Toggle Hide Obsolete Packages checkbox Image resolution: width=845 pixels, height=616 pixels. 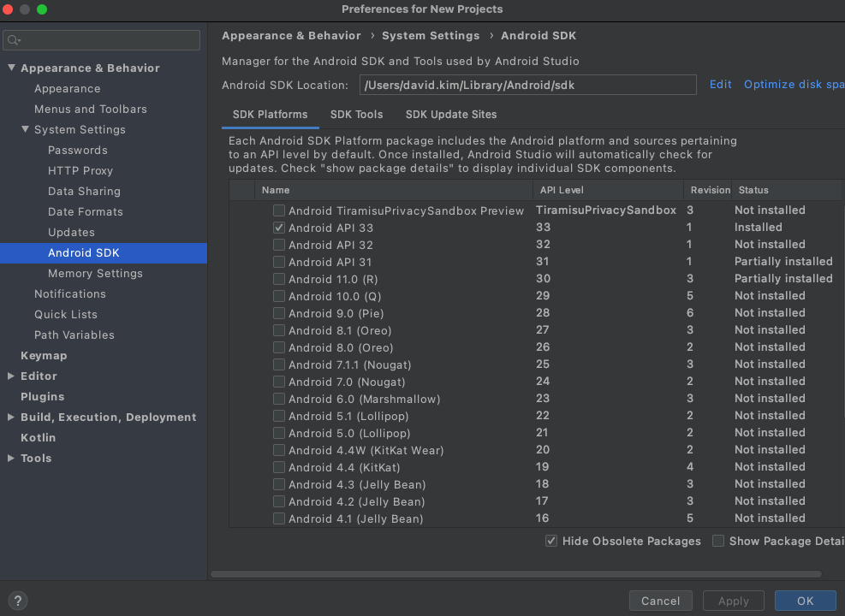coord(550,541)
